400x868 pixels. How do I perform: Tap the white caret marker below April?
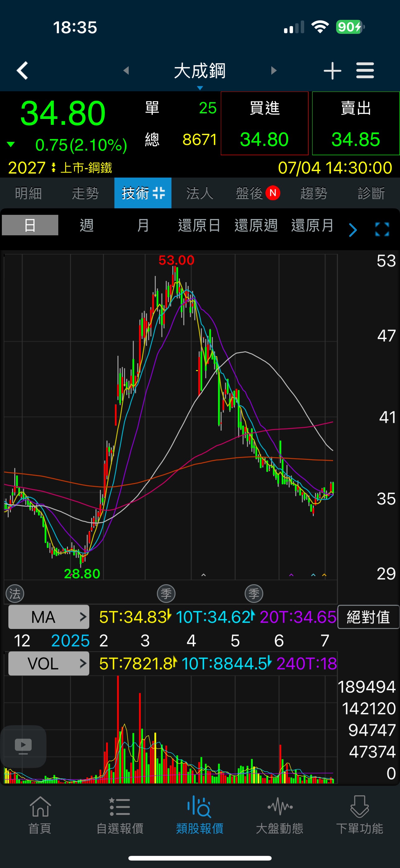(x=203, y=575)
